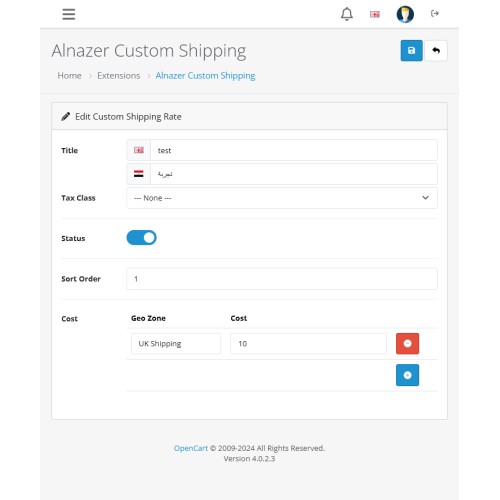
Task: Visit the OpenCart footer link
Action: click(191, 448)
